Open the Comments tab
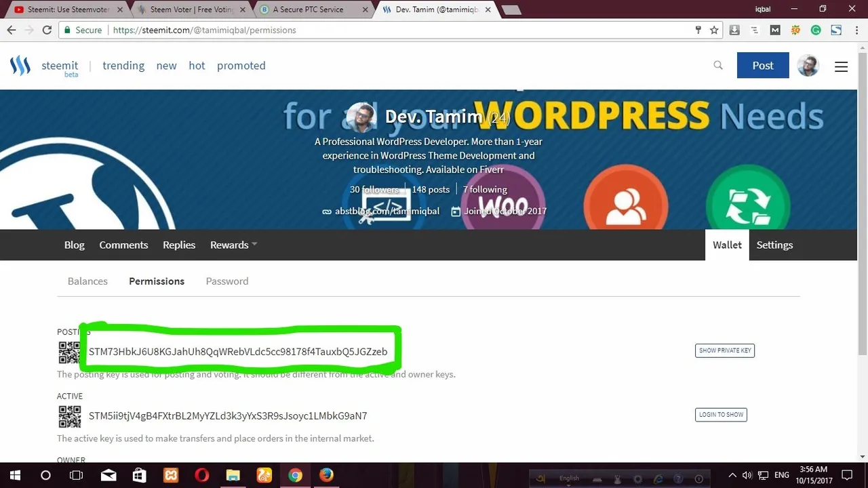Viewport: 868px width, 488px height. coord(123,245)
